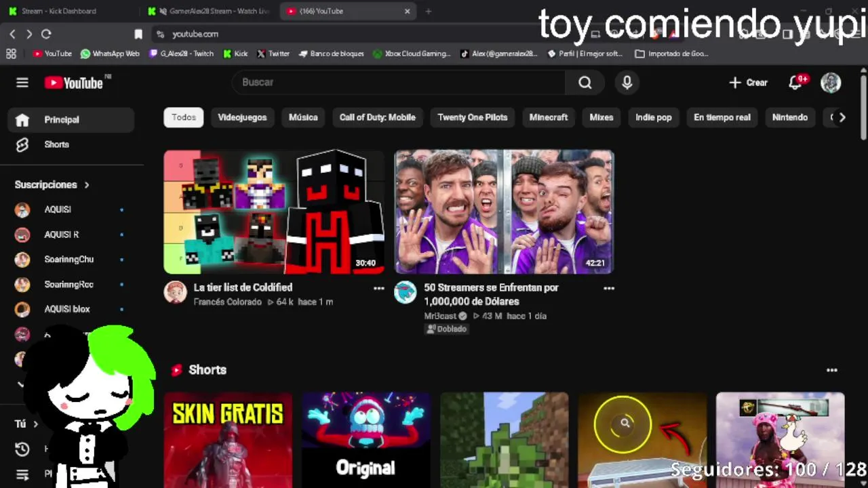Screen dimensions: 868x488
Task: Open options menu for 50 Streamers video
Action: (x=609, y=288)
